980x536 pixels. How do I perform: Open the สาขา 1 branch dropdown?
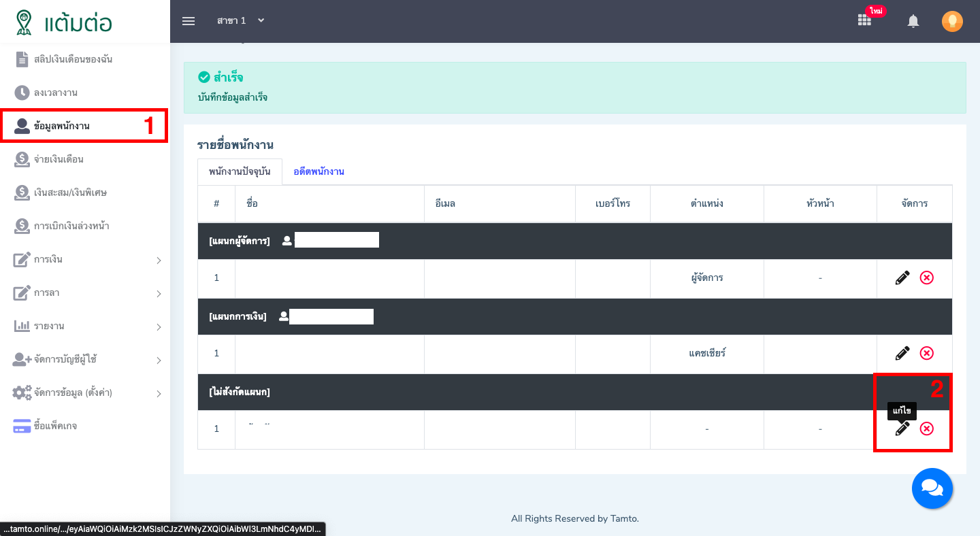click(x=240, y=21)
